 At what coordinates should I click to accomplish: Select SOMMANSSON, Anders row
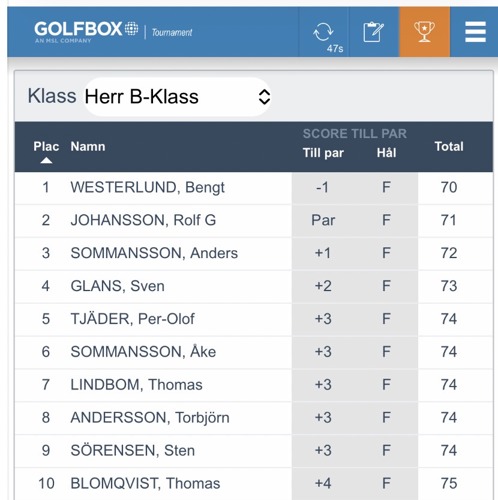tap(254, 253)
